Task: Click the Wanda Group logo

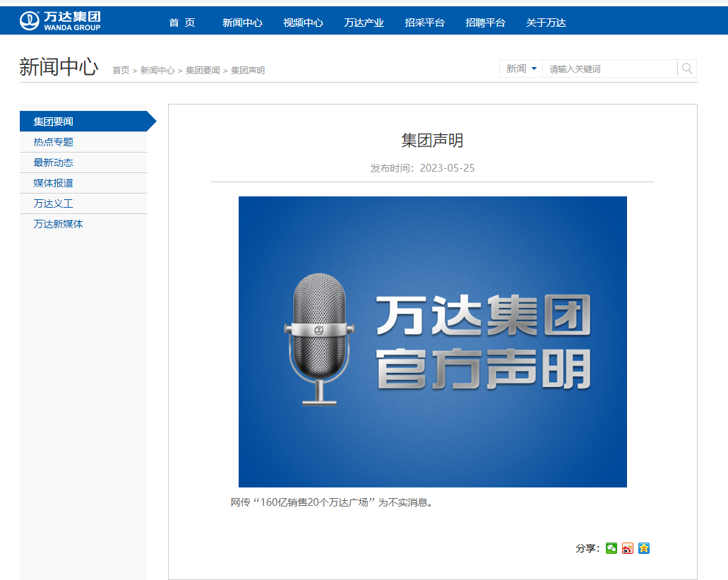Action: (60, 21)
